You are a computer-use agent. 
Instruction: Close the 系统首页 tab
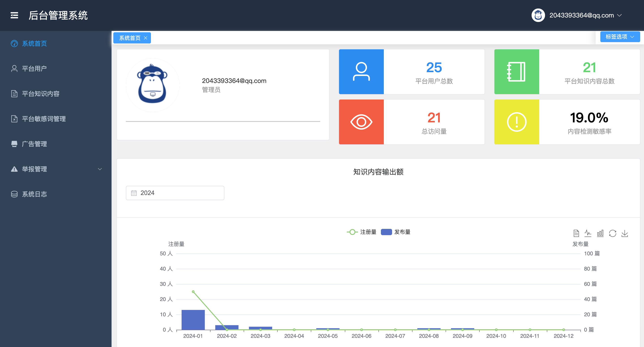coord(146,38)
